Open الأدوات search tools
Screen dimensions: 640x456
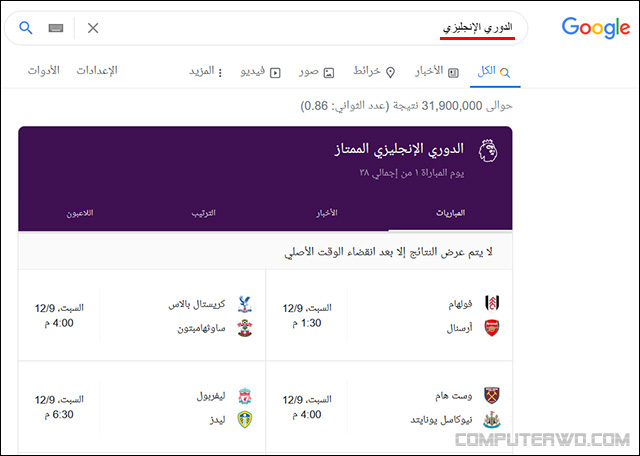click(44, 71)
